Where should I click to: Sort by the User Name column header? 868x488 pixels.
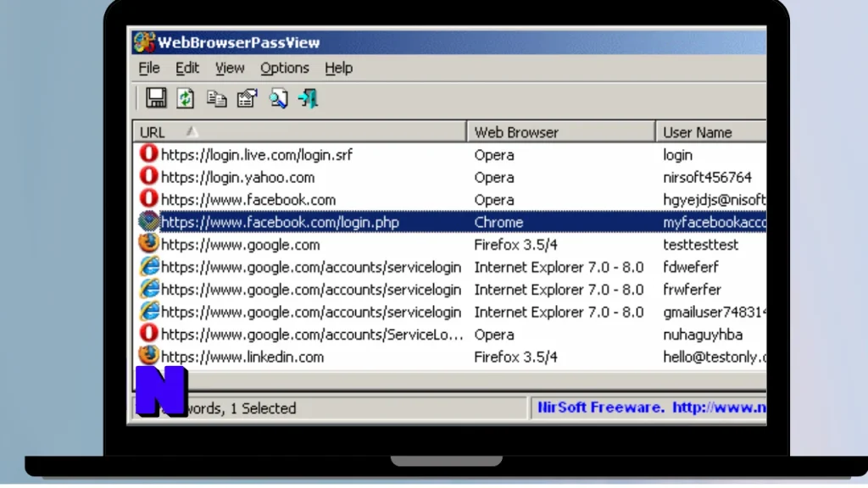[x=712, y=132]
